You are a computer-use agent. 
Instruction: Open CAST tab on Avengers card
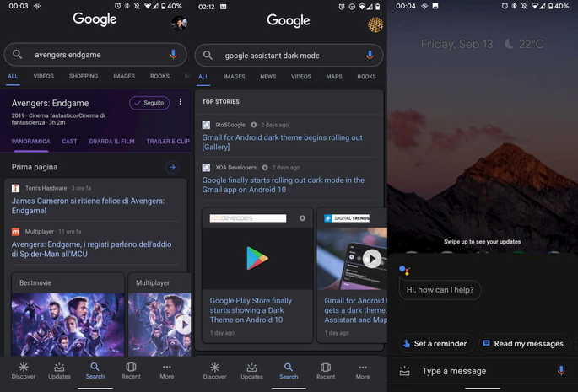tap(69, 141)
